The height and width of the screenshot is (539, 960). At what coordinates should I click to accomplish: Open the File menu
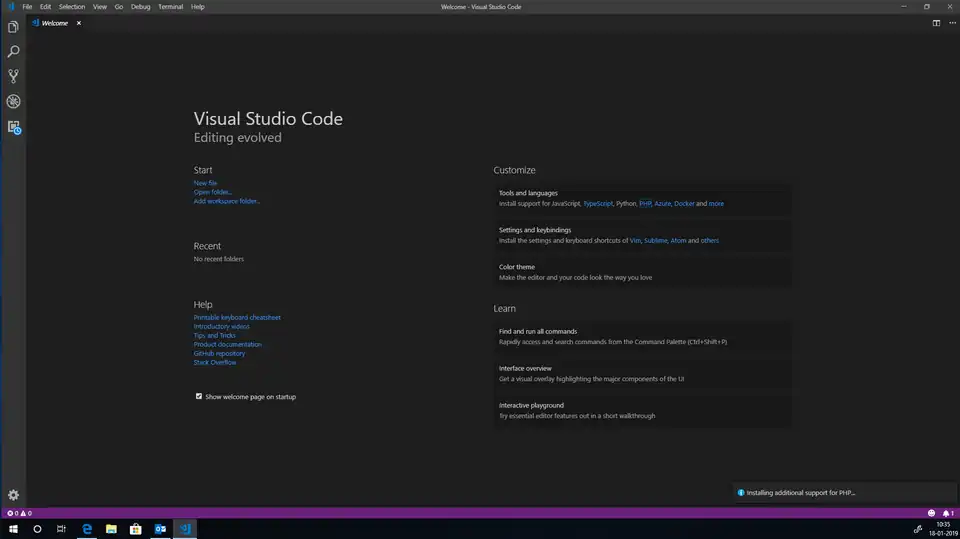click(x=27, y=7)
